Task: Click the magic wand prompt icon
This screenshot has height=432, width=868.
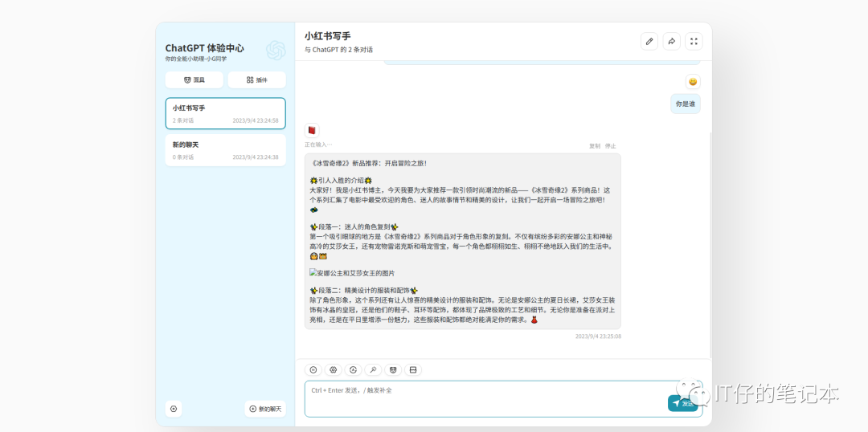Action: [x=373, y=370]
